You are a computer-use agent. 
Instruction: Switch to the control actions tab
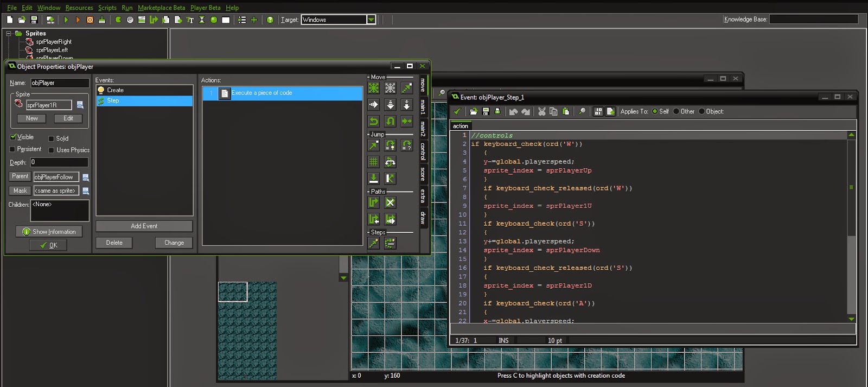(423, 151)
